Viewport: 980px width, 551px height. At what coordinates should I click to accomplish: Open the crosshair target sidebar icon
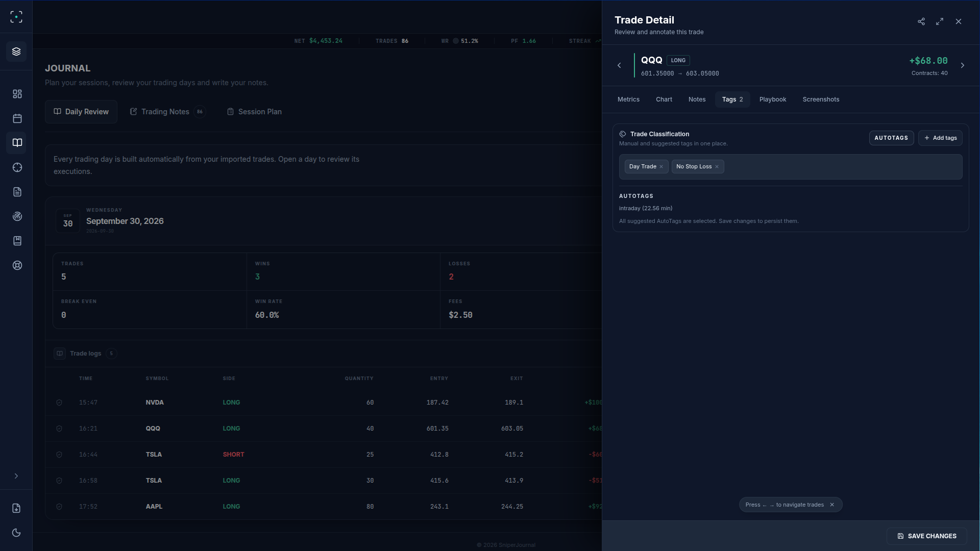pyautogui.click(x=17, y=167)
